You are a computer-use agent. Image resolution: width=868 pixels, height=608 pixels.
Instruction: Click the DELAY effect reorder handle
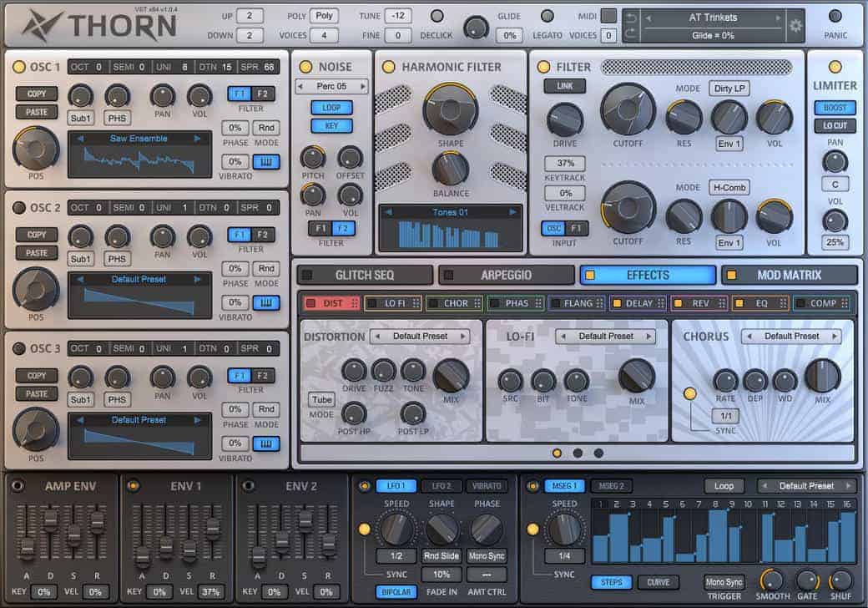[x=660, y=303]
